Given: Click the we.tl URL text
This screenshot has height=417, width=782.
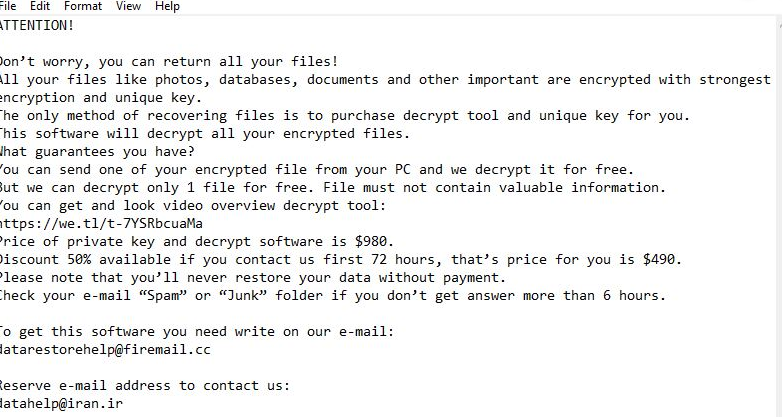Looking at the screenshot, I should 100,223.
